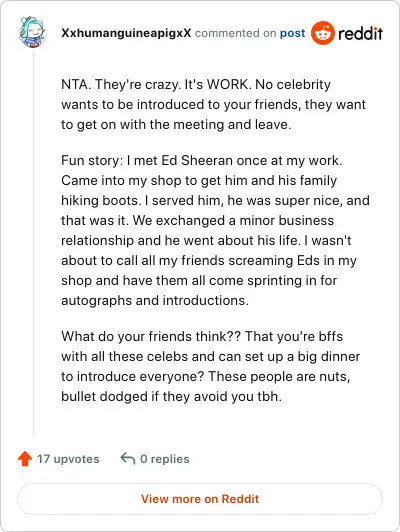The height and width of the screenshot is (532, 400).
Task: Click the orange Reddit Snoo logo
Action: point(322,33)
